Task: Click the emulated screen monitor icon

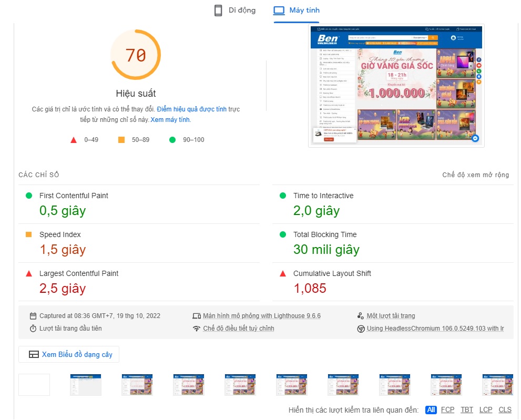Action: pos(197,315)
